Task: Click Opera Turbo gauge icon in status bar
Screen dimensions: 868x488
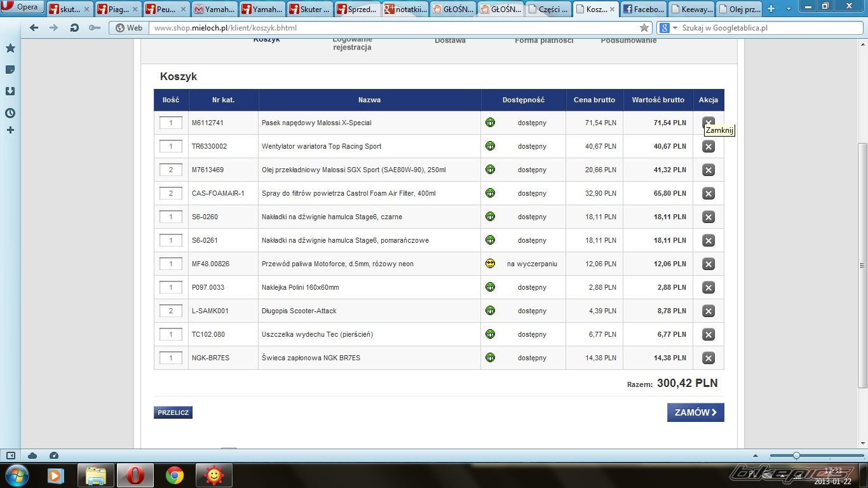Action: click(54, 456)
